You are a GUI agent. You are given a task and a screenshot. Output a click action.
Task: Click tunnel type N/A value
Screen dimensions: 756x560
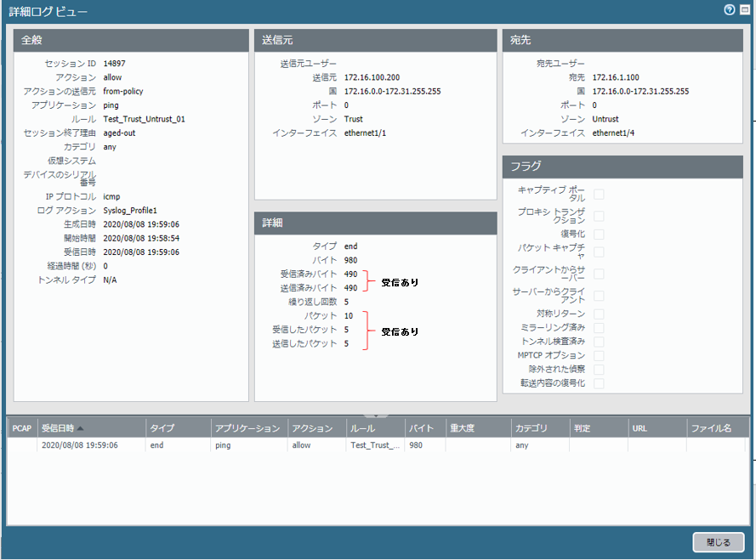coord(110,280)
